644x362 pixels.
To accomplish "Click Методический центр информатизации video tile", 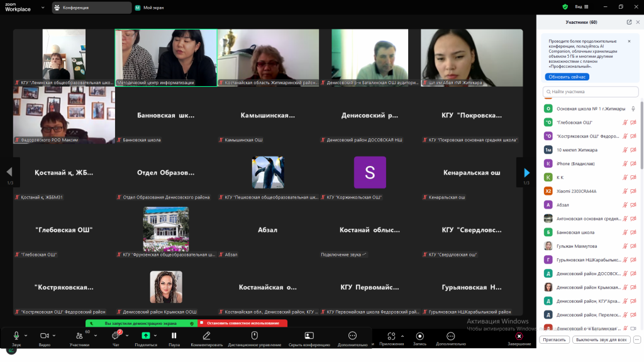I will (x=166, y=57).
